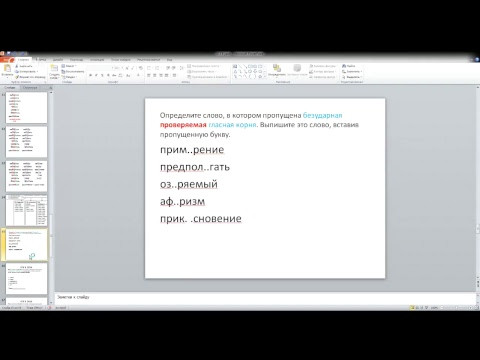Select the first slide thumbnail in panel

pos(26,108)
